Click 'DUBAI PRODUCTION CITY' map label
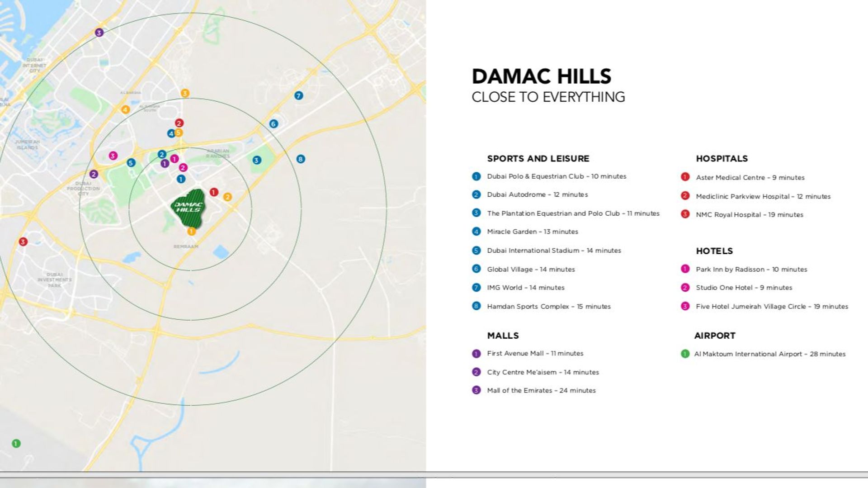The width and height of the screenshot is (868, 488). (83, 189)
